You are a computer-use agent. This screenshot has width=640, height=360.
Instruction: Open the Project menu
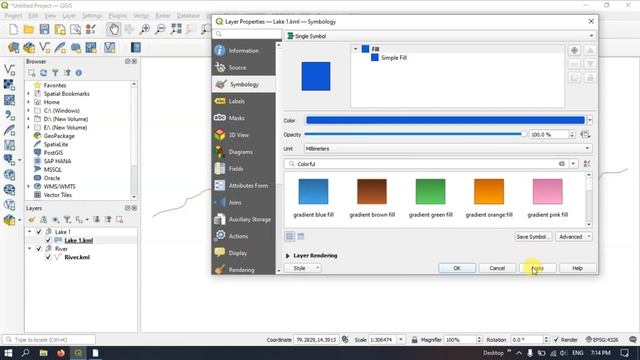point(13,16)
